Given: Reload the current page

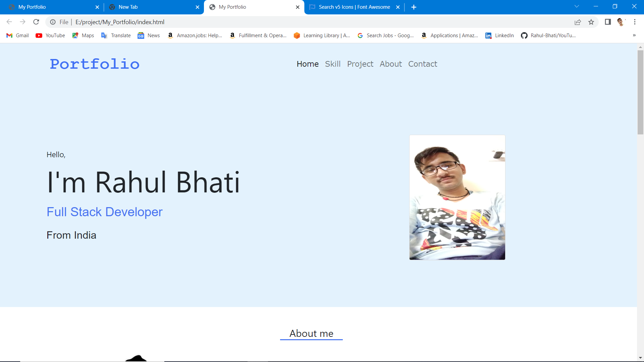Looking at the screenshot, I should coord(36,22).
